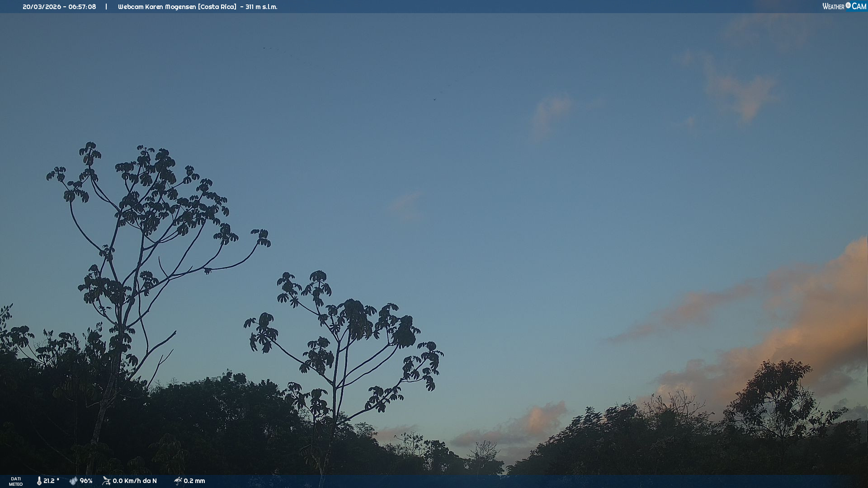
Task: Click the thermometer temperature icon
Action: click(39, 481)
